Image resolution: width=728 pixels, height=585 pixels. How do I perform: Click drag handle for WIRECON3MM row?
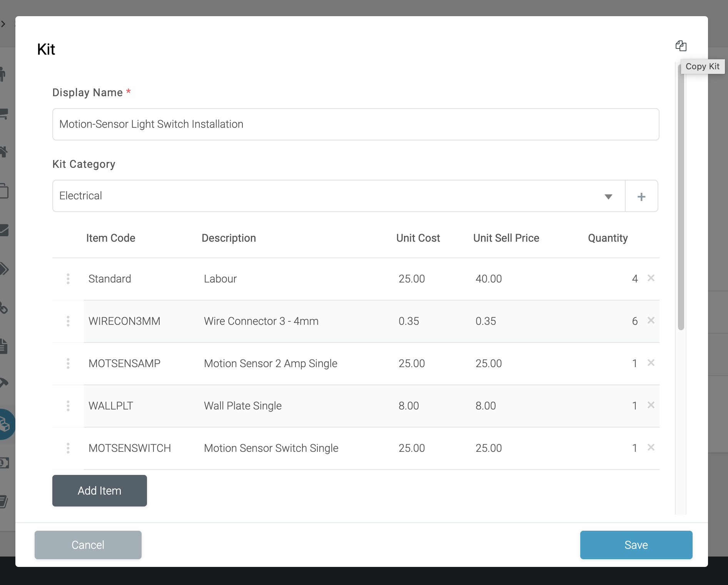pos(68,321)
